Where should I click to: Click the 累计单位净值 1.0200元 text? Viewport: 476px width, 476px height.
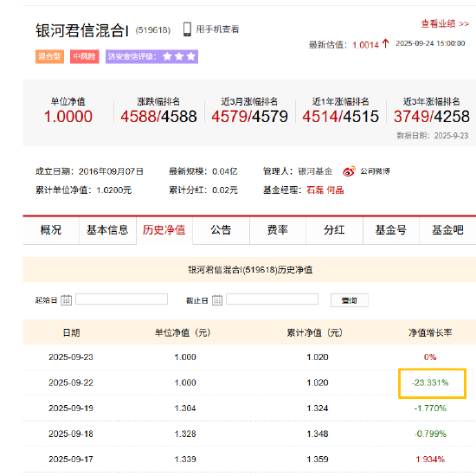pyautogui.click(x=83, y=190)
